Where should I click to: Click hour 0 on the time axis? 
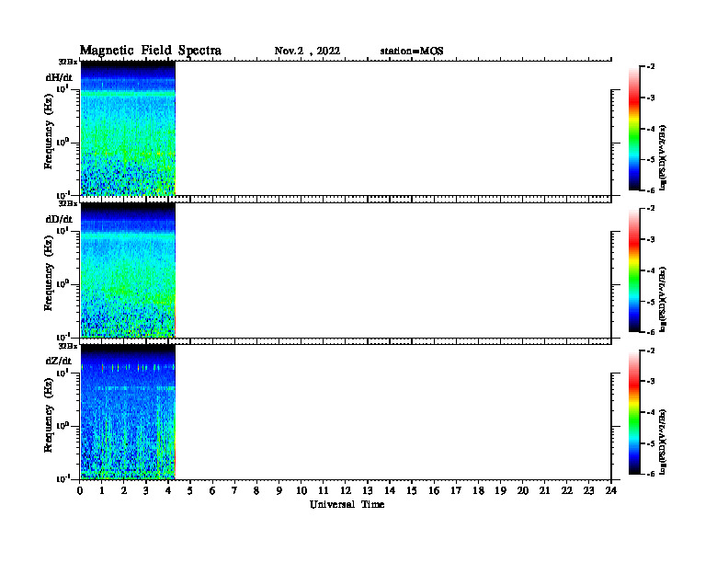(80, 490)
